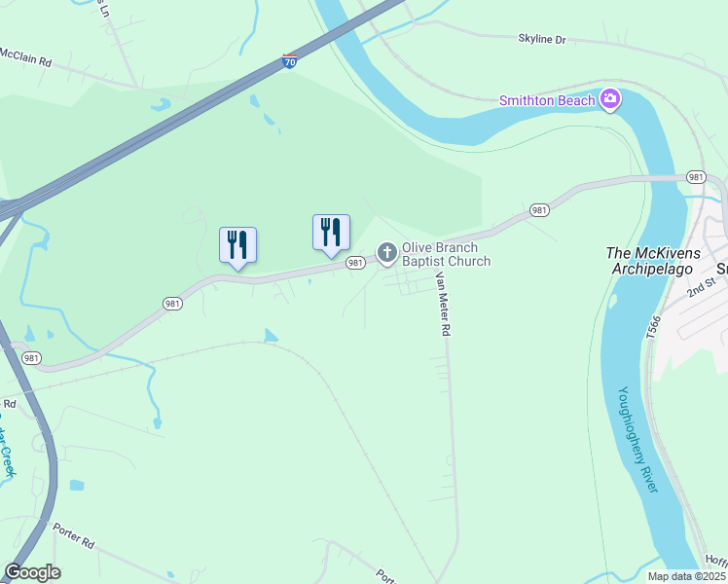Click the Skyline Dr road label
The width and height of the screenshot is (728, 584).
542,39
